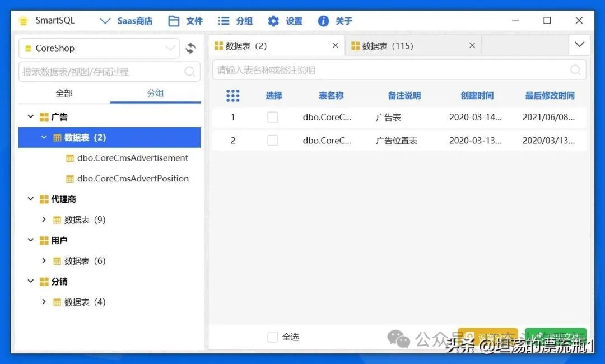Select the highlighted 数据表 (2) node
Screen dimensions: 605x364
110,137
